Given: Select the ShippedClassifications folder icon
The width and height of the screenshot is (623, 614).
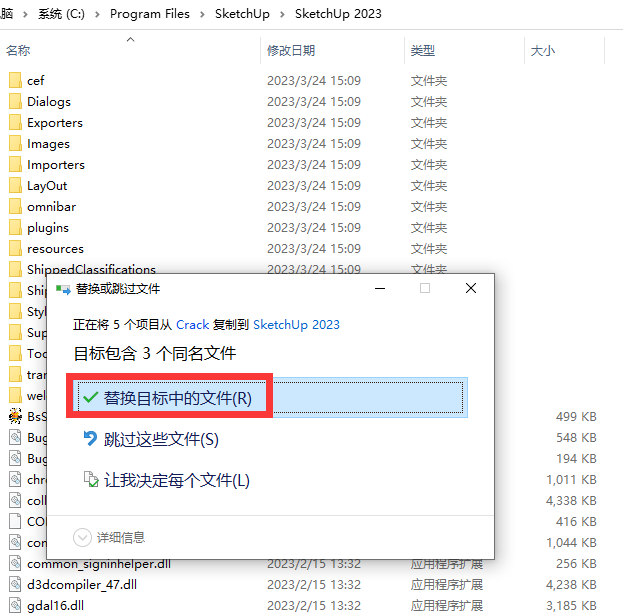Looking at the screenshot, I should pyautogui.click(x=15, y=269).
